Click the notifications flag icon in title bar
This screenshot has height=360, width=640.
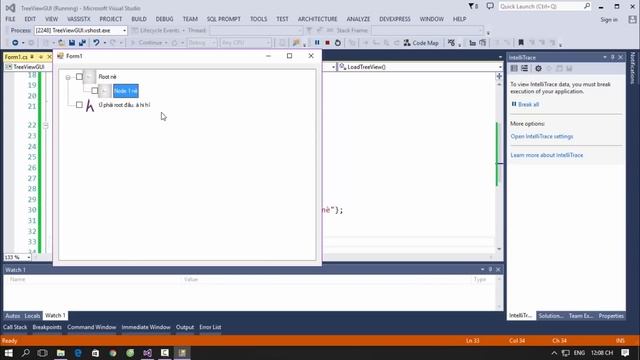(x=473, y=6)
